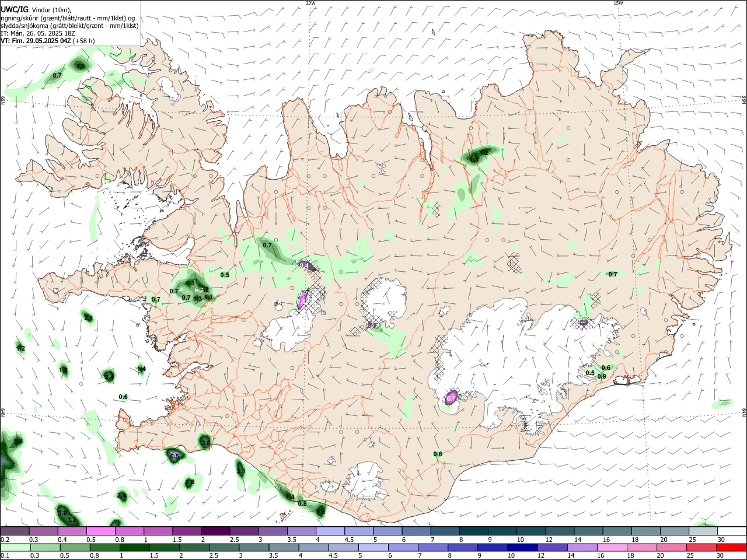The width and height of the screenshot is (747, 560).
Task: Pick the pale pink swatch labeled 16 in green-blue-red scale
Action: point(612,548)
